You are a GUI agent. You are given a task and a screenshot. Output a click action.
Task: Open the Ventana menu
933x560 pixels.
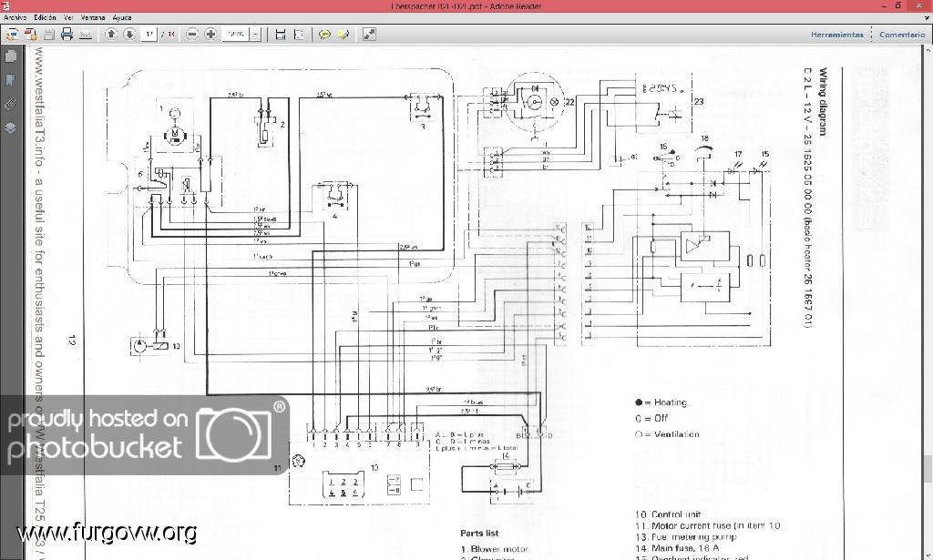[93, 18]
